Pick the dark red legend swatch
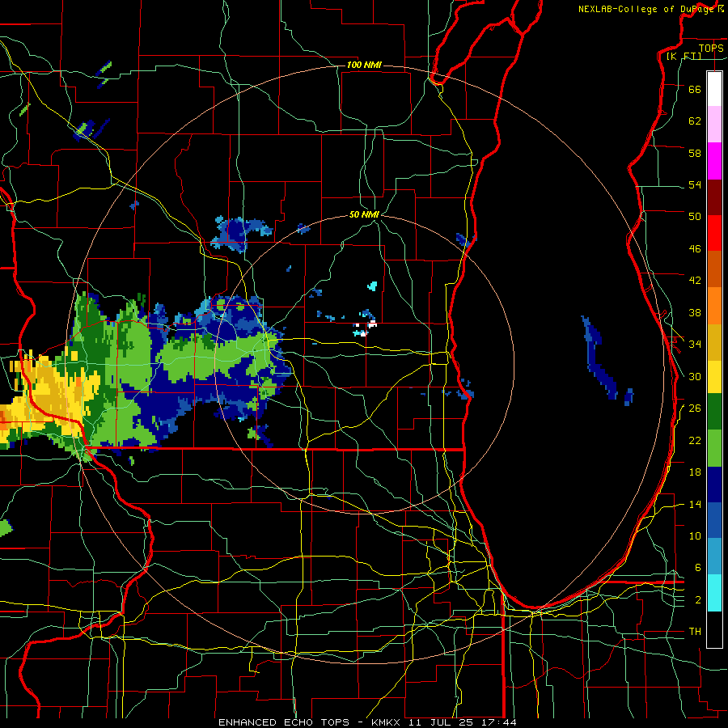This screenshot has width=728, height=728. click(714, 197)
